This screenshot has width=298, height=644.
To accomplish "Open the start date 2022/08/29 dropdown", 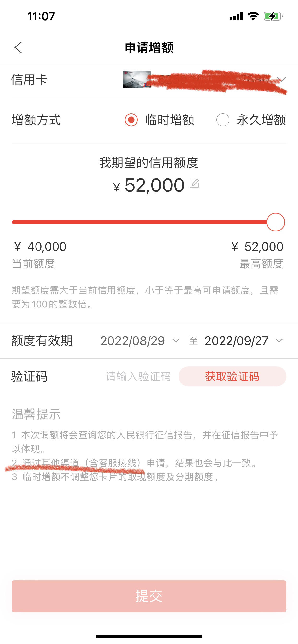I will (x=140, y=340).
